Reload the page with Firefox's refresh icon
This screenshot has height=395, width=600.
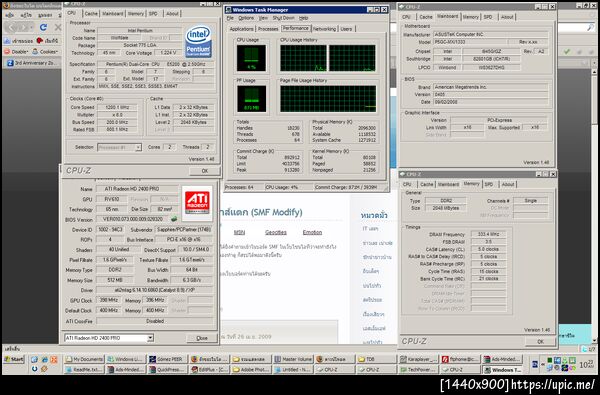click(x=43, y=27)
